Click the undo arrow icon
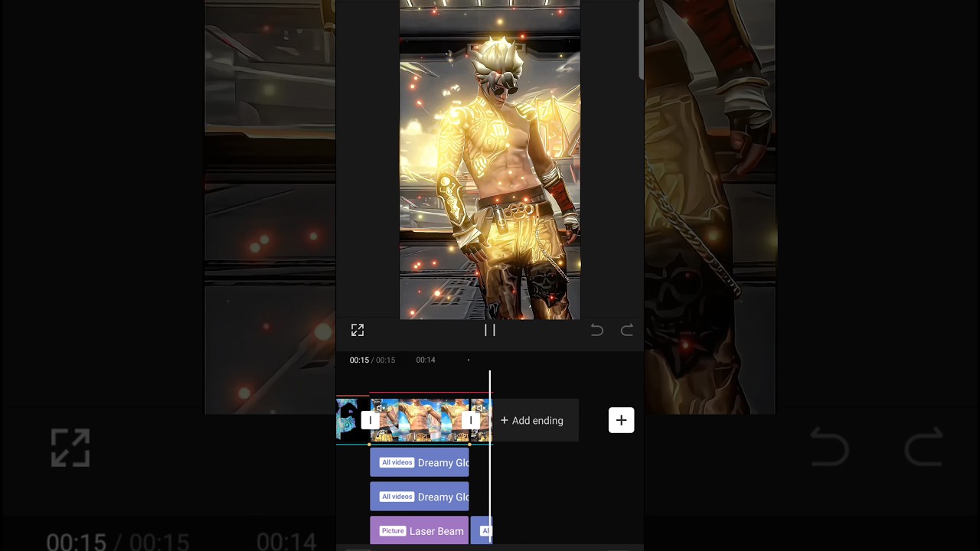This screenshot has width=980, height=551. coord(596,330)
